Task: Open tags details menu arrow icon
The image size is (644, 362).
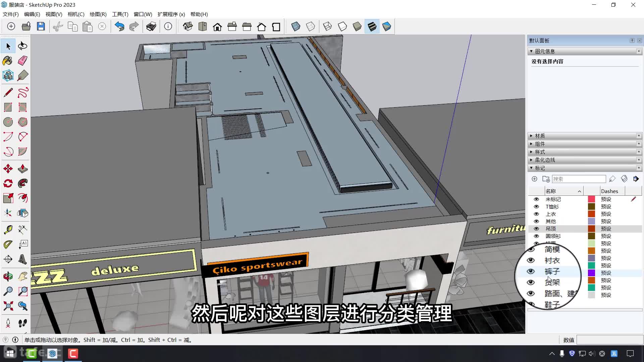Action: (636, 179)
